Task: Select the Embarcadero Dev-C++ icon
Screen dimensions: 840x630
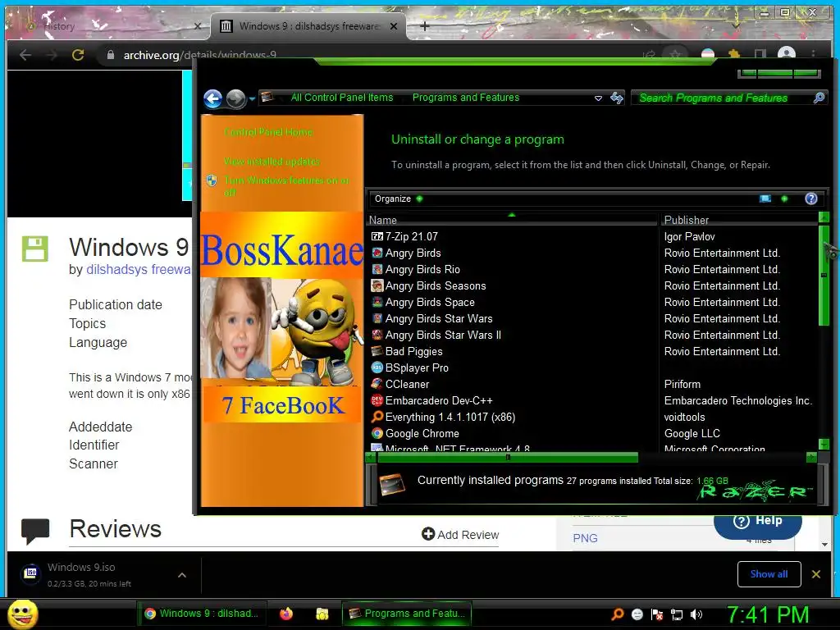Action: click(x=377, y=400)
